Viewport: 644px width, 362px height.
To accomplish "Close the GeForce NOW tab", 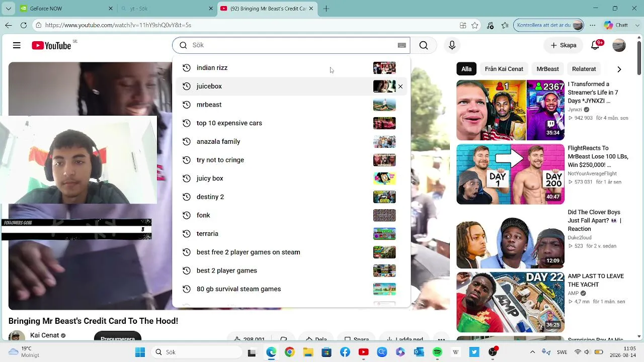I will pyautogui.click(x=111, y=9).
